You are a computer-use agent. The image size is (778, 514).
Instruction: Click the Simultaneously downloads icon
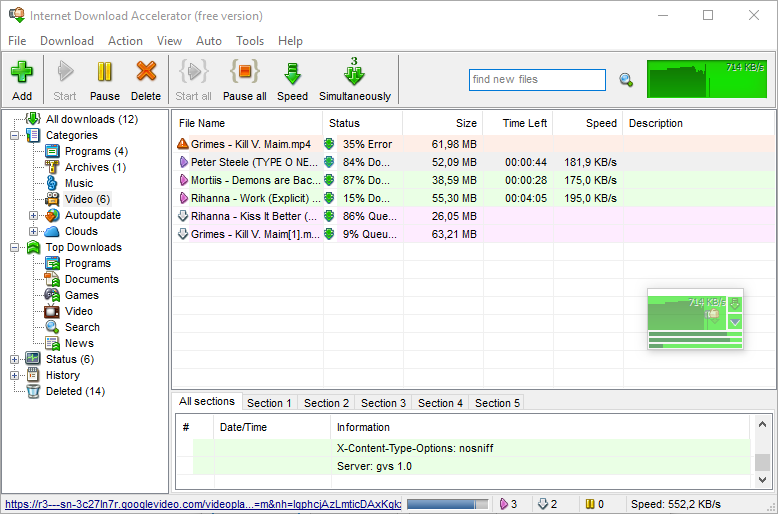354,74
